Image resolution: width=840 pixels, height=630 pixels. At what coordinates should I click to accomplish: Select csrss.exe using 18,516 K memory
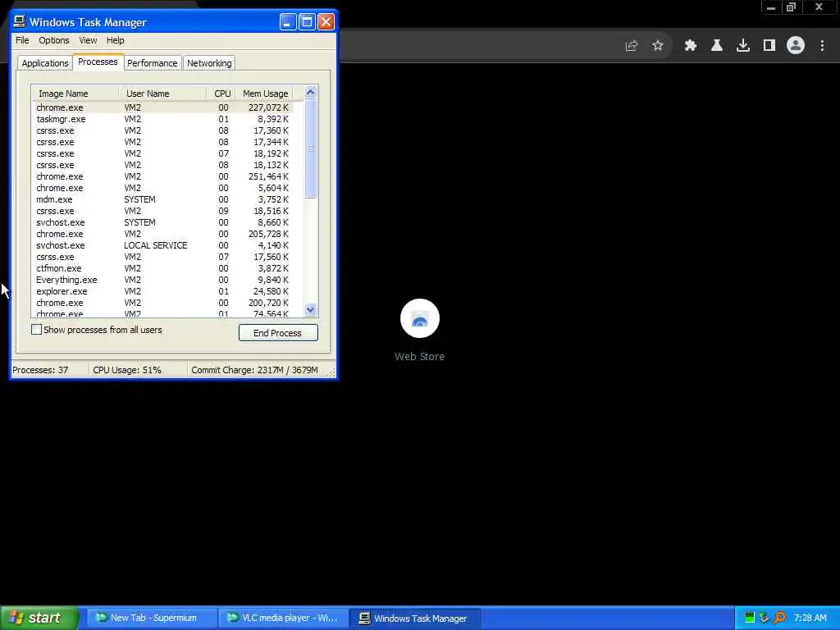point(162,211)
